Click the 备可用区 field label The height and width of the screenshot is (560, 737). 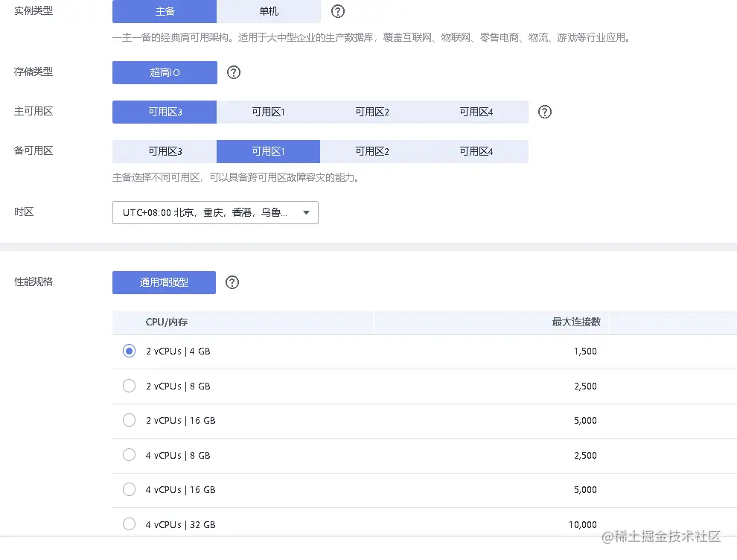coord(33,150)
